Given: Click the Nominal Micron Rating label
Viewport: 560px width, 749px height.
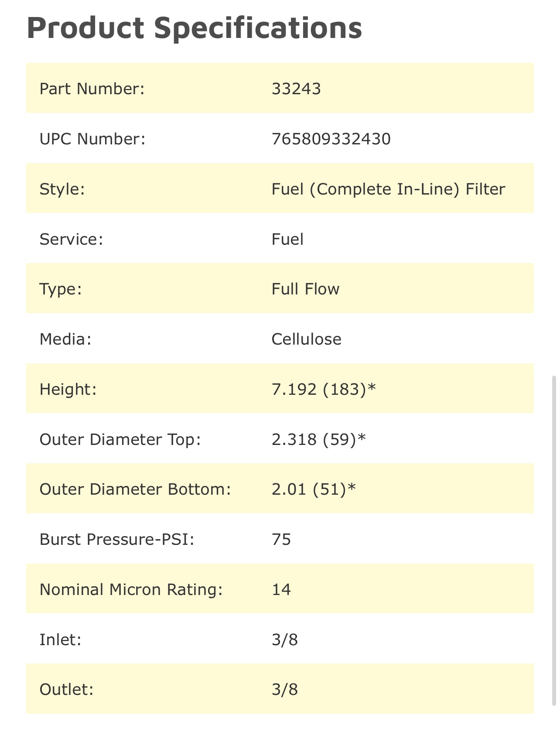Looking at the screenshot, I should [131, 590].
